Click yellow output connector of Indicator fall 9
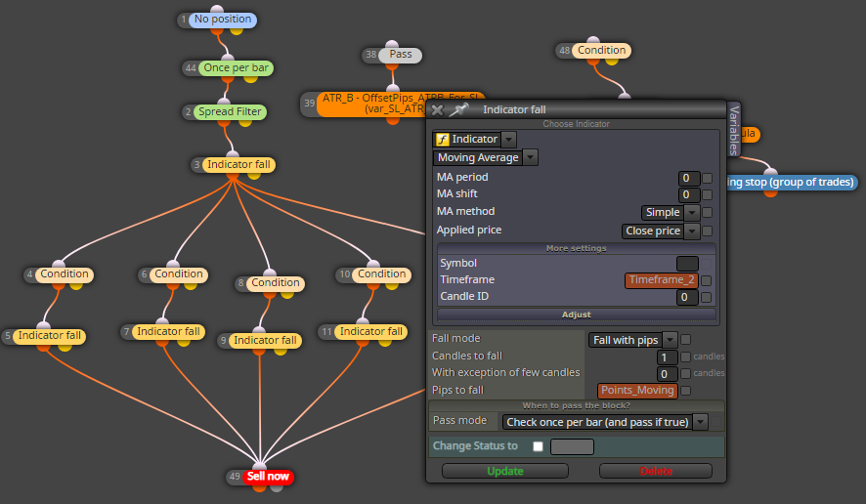This screenshot has height=504, width=866. coord(281,352)
